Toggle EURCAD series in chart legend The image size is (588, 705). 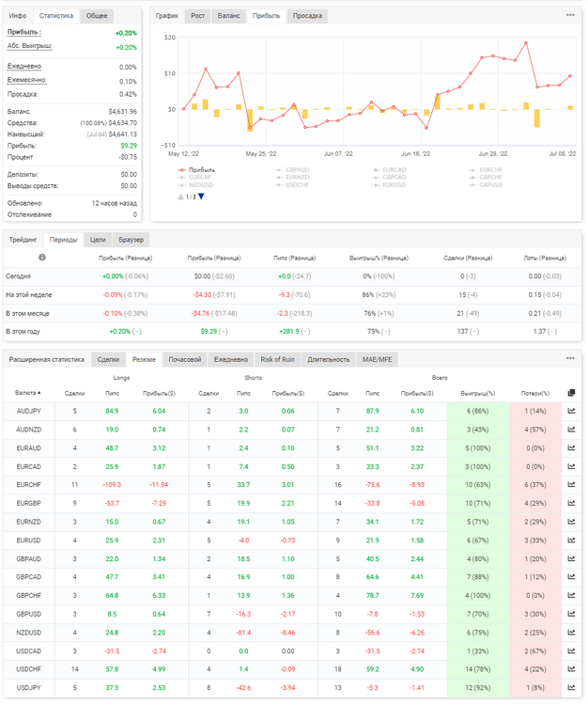(389, 170)
